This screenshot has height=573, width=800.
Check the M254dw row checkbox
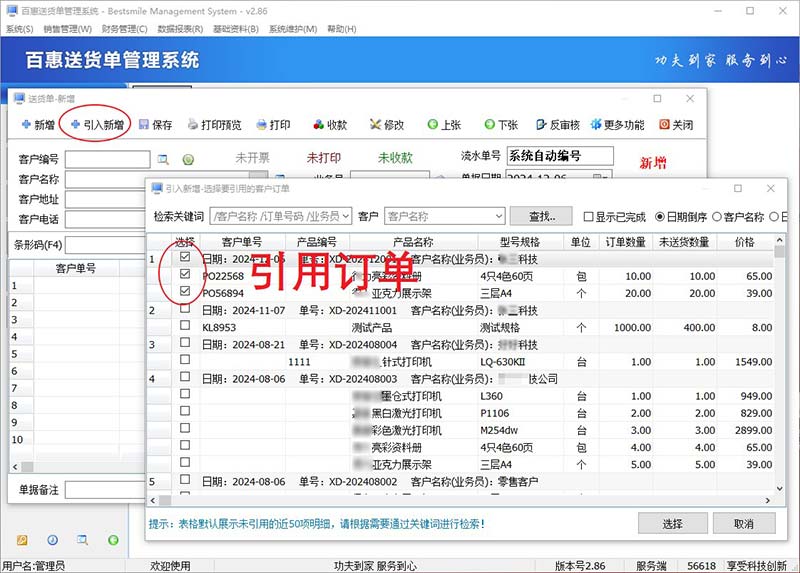pos(185,428)
